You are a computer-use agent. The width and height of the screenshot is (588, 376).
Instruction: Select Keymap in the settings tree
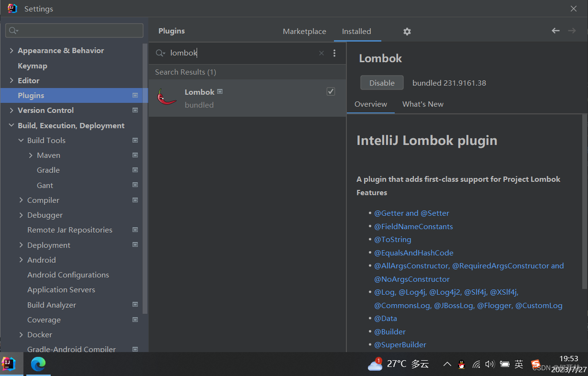click(x=33, y=66)
